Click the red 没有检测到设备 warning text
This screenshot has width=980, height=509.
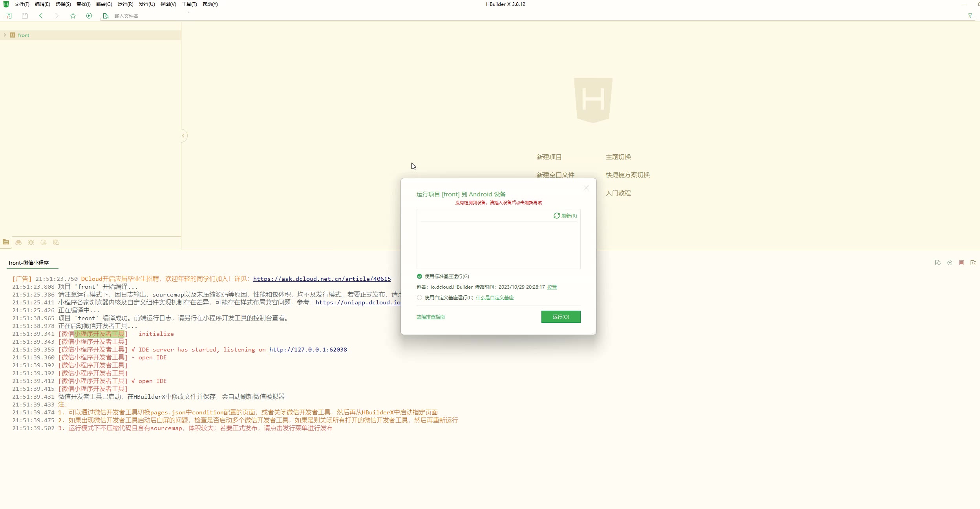[x=498, y=203]
